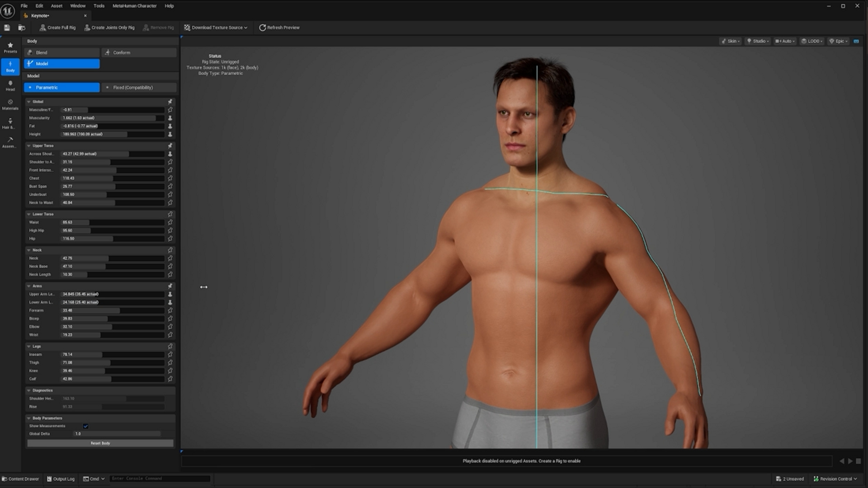Select the Keynote tab
868x488 pixels.
[40, 15]
